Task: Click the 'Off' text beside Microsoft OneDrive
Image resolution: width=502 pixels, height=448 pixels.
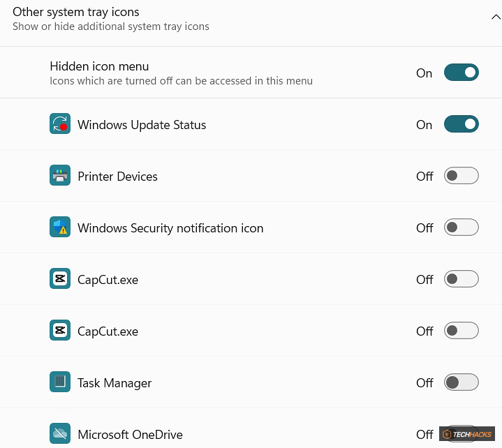Action: 425,435
